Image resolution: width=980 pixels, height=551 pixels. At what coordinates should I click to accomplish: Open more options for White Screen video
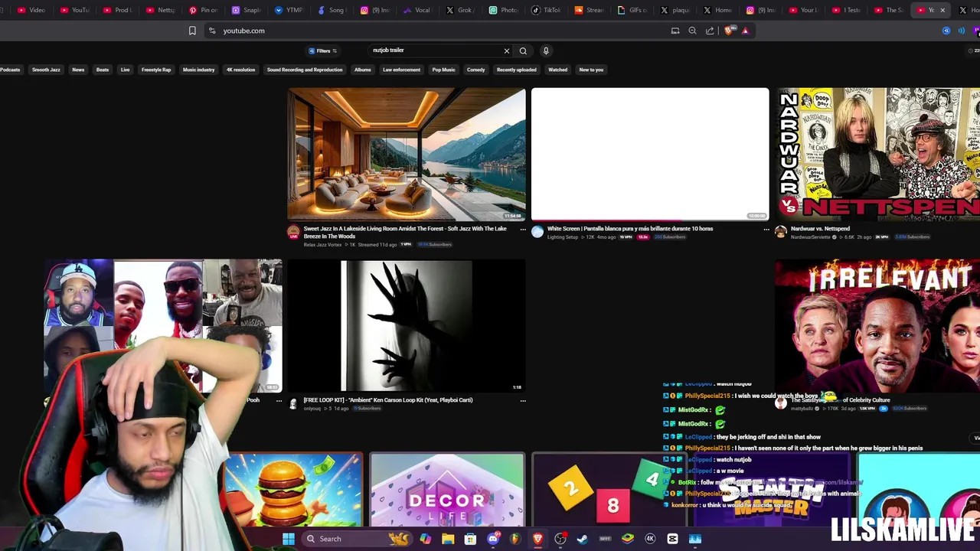click(x=766, y=229)
